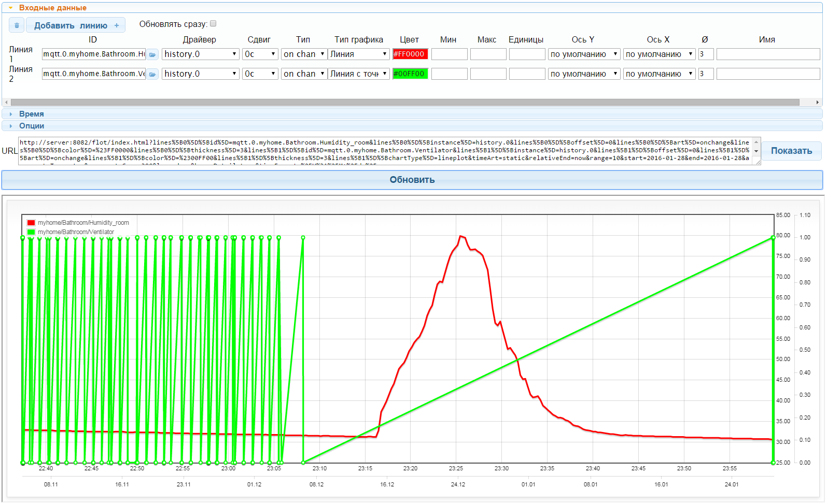This screenshot has width=827, height=504.
Task: Click the Units field for Line 1
Action: (x=527, y=54)
